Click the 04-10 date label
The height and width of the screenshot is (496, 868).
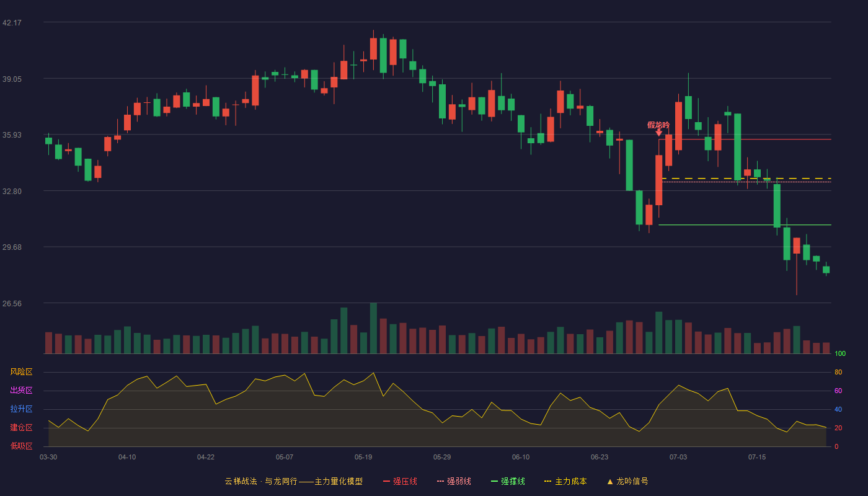(127, 457)
